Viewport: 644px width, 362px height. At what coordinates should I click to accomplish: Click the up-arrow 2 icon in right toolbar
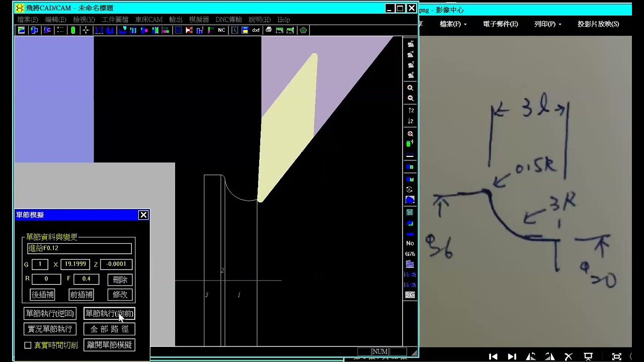pos(411,111)
